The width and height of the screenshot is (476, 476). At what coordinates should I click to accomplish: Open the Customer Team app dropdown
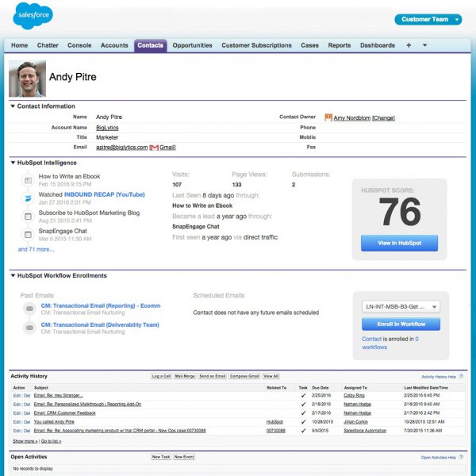pyautogui.click(x=428, y=19)
